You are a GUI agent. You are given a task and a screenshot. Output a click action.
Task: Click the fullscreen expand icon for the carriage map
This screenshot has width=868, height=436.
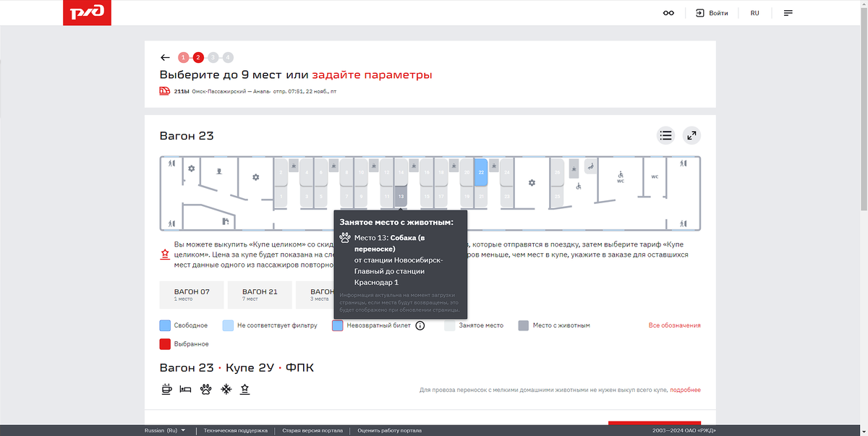692,135
